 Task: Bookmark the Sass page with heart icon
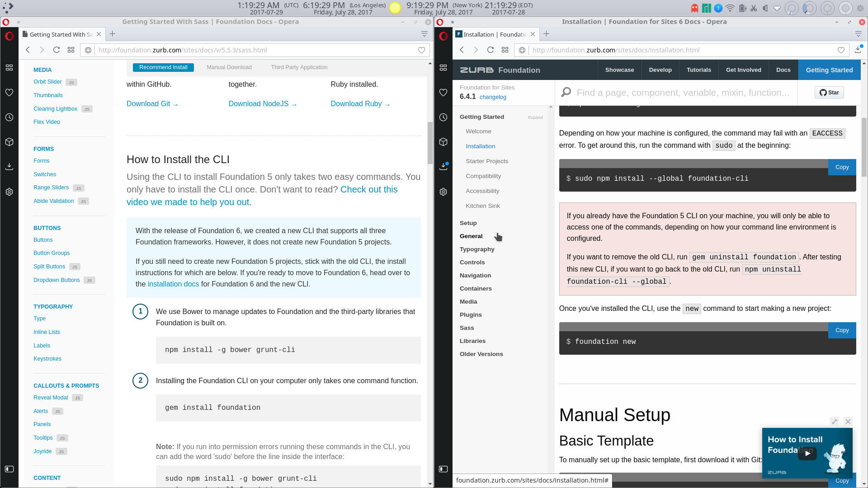pos(421,50)
